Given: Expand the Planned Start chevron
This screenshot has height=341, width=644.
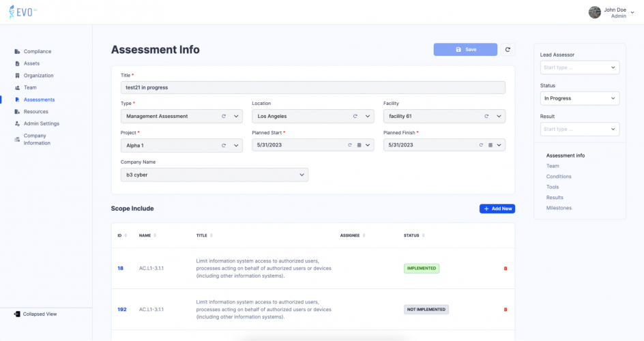Looking at the screenshot, I should [x=368, y=145].
